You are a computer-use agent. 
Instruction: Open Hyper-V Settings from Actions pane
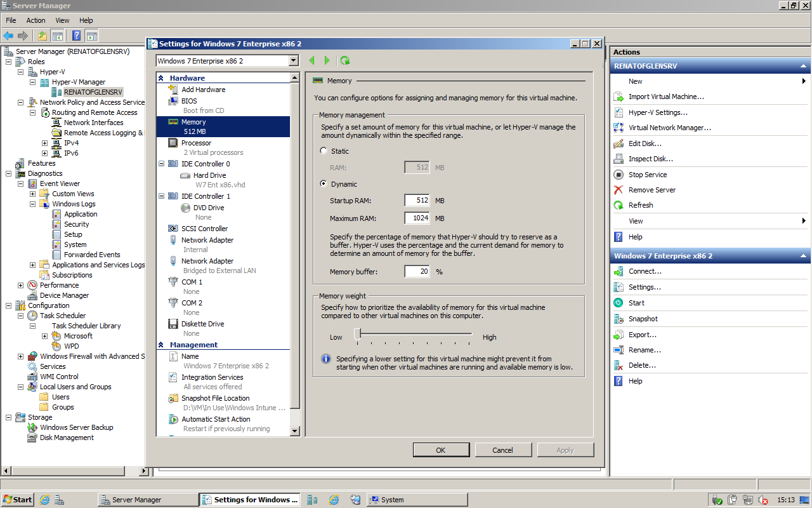point(658,112)
